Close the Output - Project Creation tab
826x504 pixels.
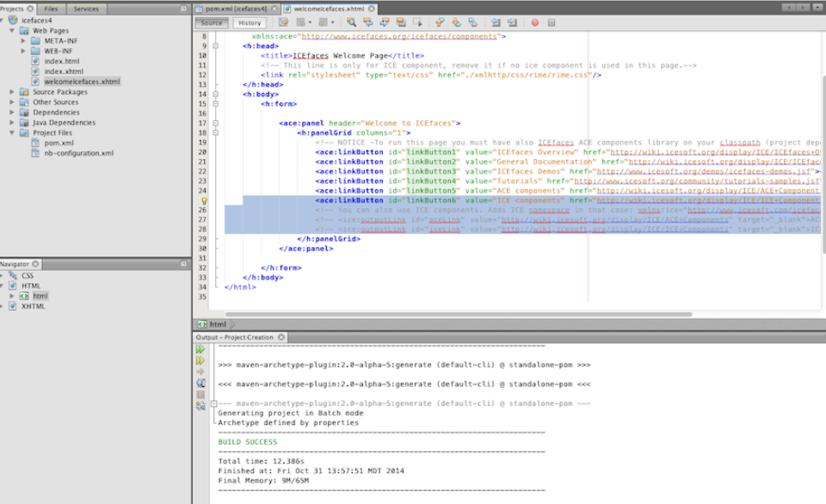(280, 337)
